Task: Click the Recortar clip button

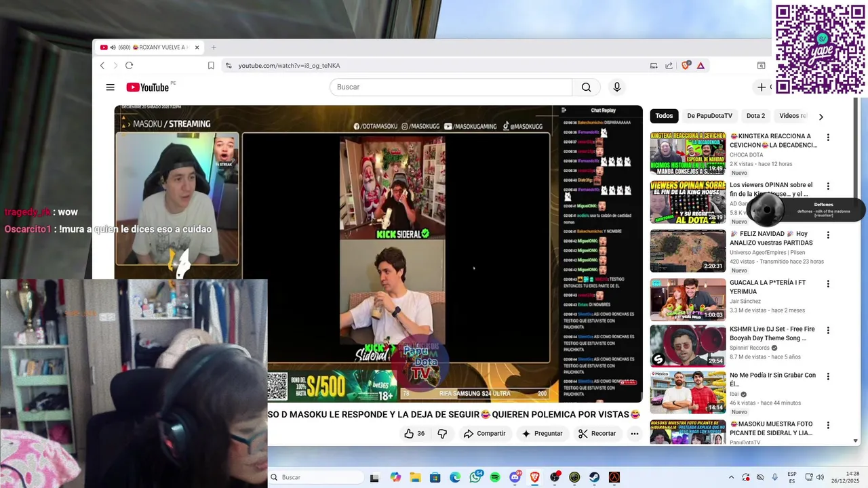Action: point(597,434)
